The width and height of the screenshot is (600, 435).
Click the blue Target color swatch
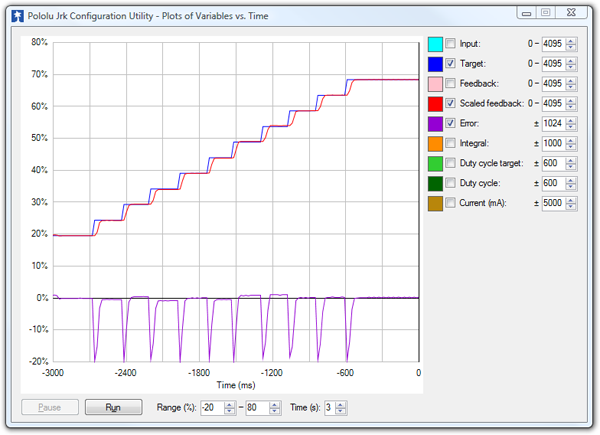click(434, 64)
